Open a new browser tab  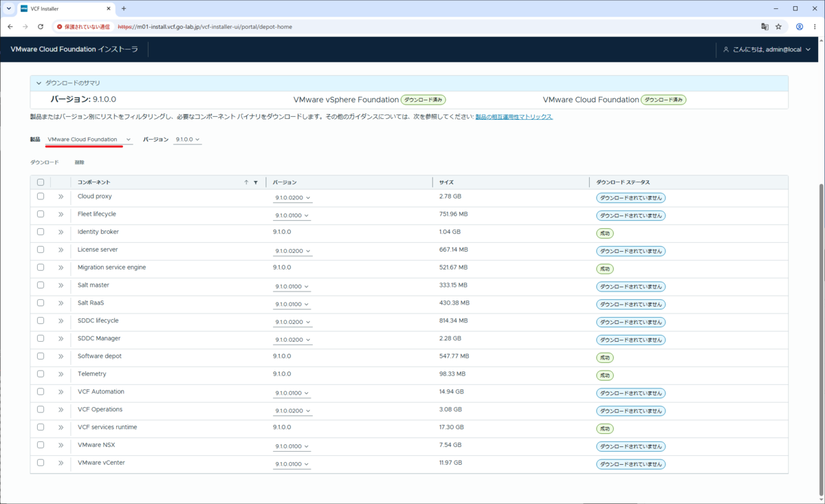(124, 9)
